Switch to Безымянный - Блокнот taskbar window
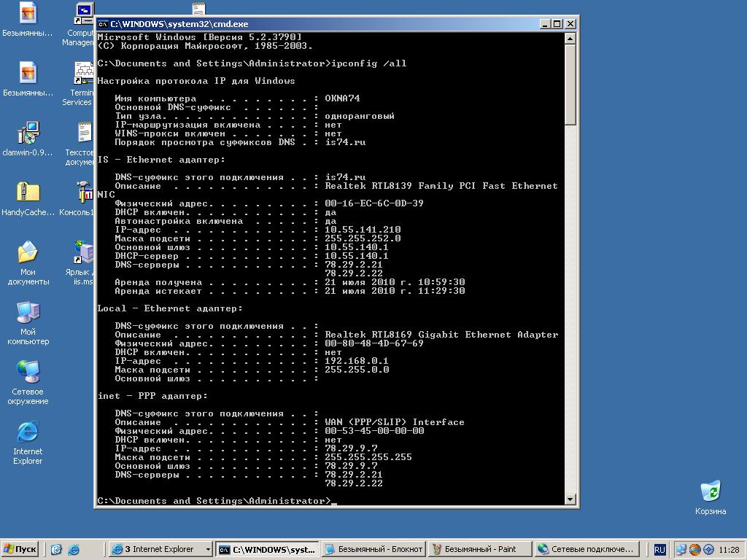747x560 pixels. [373, 550]
